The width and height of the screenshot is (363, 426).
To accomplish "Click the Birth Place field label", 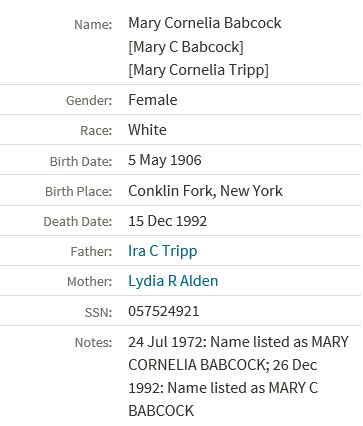I will tap(79, 192).
